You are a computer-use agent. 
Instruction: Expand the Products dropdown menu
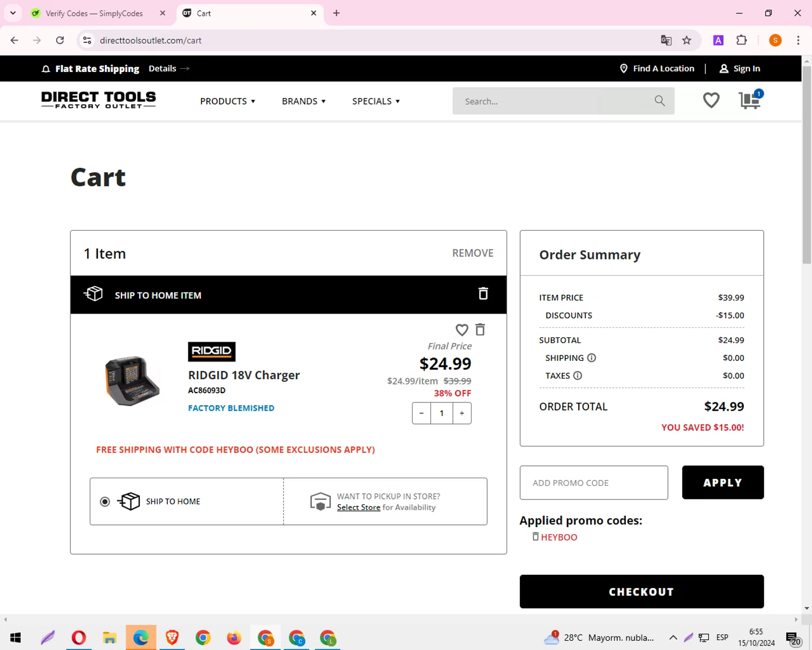(x=227, y=101)
